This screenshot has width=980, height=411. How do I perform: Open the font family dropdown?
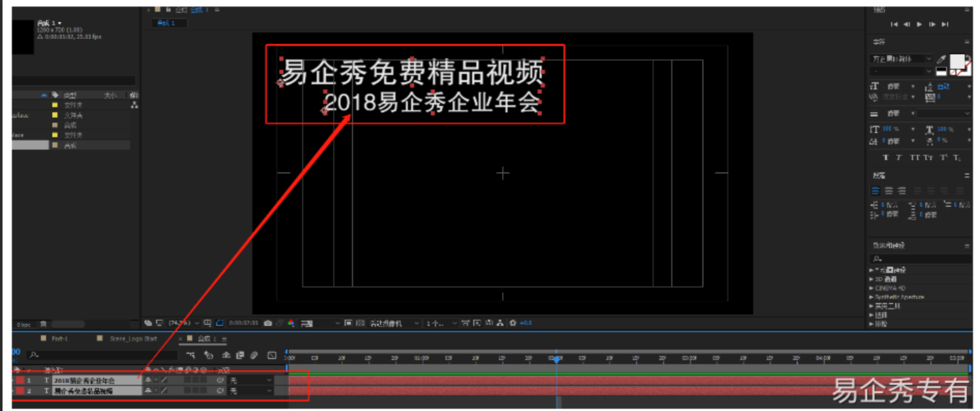coord(902,59)
